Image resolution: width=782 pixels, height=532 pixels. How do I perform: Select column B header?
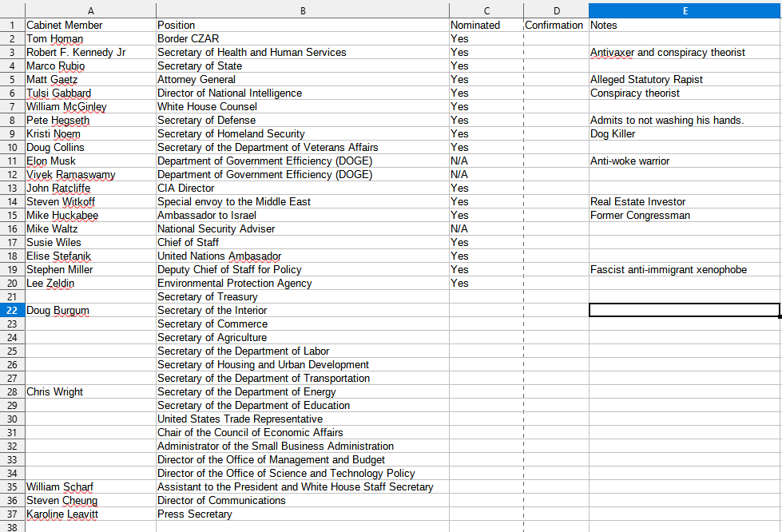coord(302,11)
